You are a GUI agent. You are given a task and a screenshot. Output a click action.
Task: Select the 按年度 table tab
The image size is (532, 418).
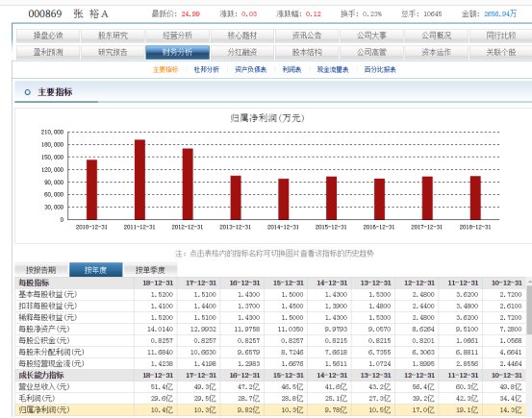pyautogui.click(x=95, y=270)
